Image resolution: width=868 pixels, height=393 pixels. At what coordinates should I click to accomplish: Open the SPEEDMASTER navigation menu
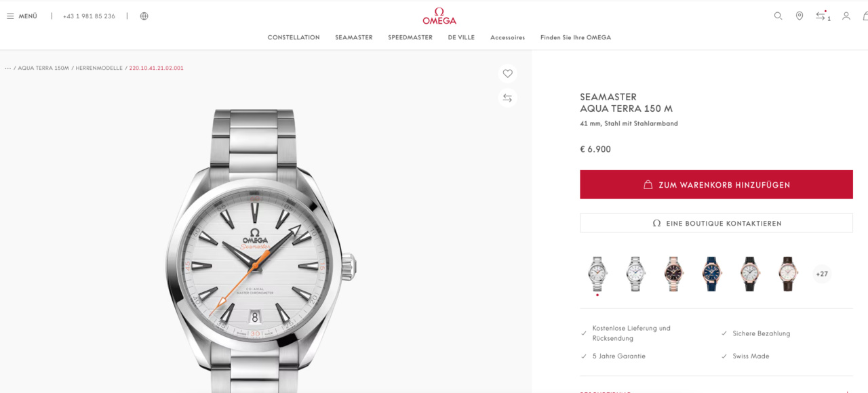[410, 38]
